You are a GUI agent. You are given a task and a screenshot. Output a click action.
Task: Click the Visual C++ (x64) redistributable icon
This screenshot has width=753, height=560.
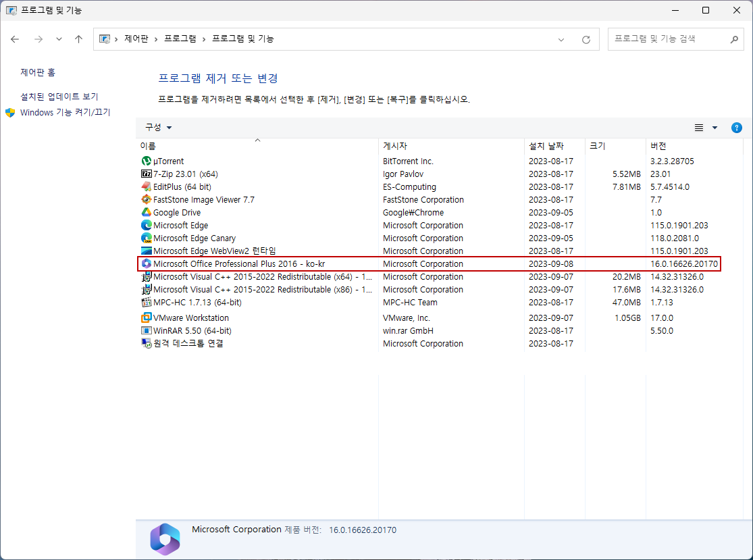tap(147, 277)
